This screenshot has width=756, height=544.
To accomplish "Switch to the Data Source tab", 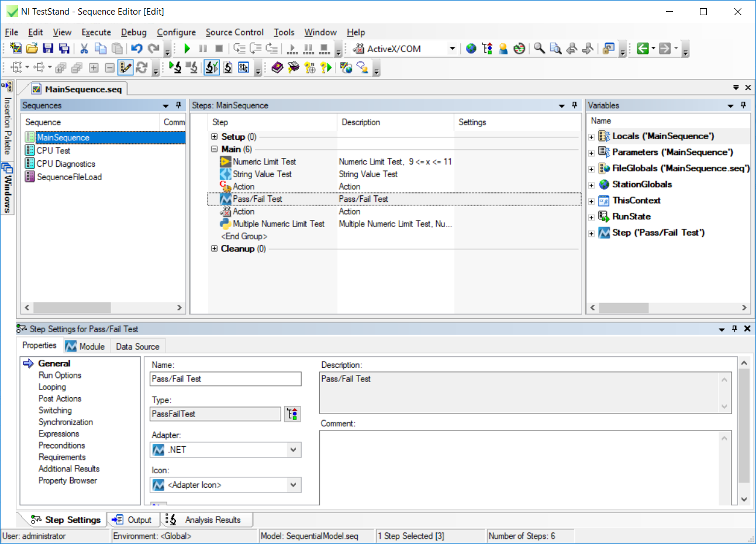I will (137, 346).
